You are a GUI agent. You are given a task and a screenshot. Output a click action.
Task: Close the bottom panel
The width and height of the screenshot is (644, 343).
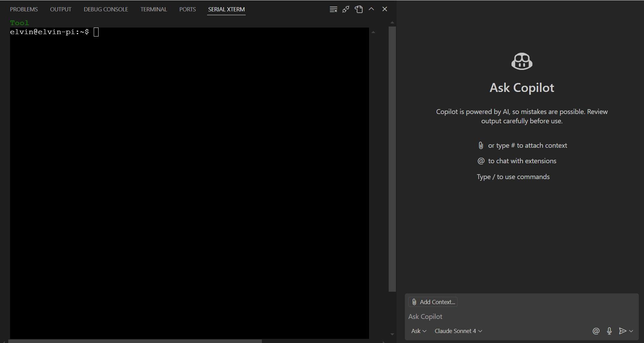(x=385, y=9)
